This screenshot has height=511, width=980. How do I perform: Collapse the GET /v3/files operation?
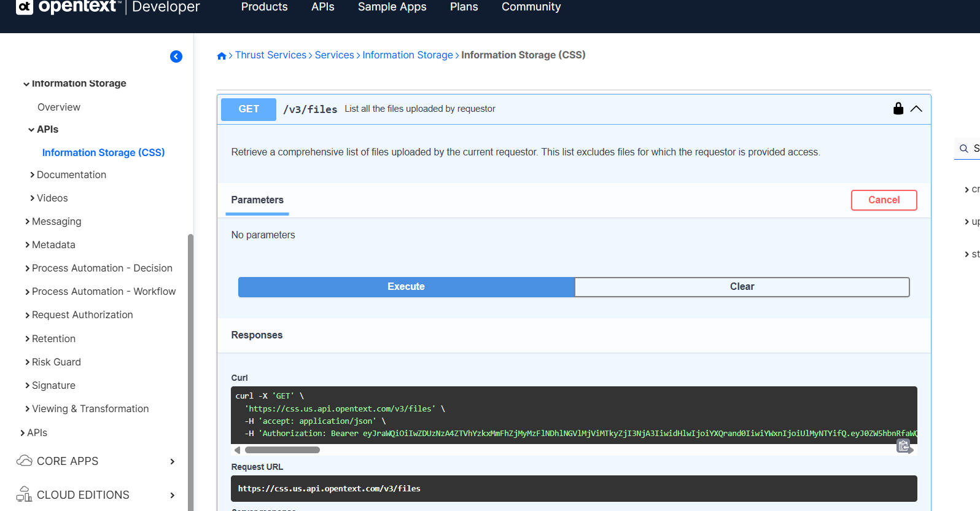(x=916, y=109)
